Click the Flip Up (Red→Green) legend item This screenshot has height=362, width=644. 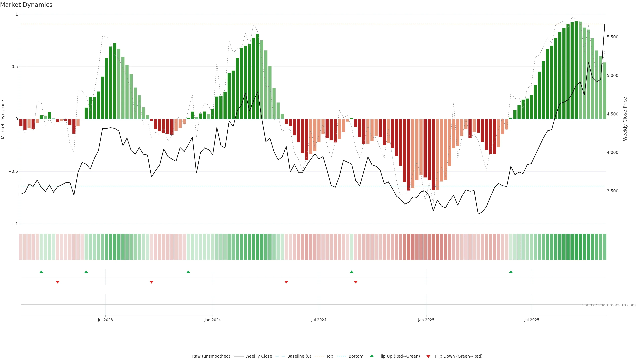(399, 356)
